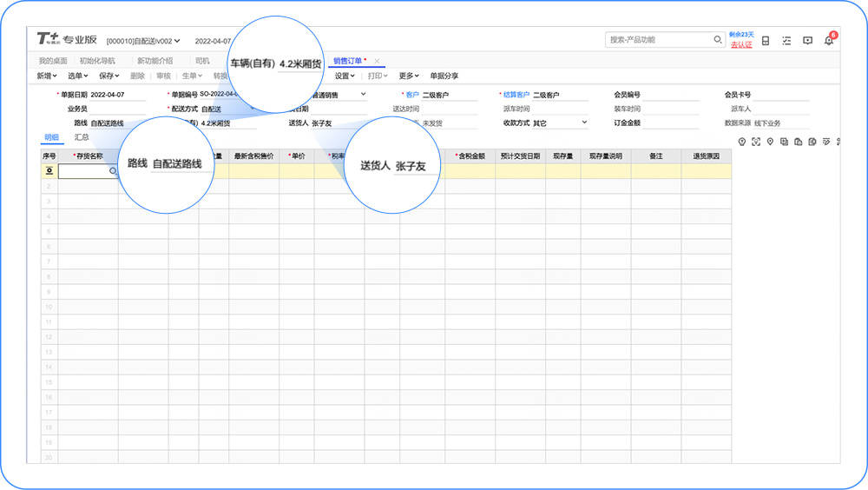868x490 pixels.
Task: Expand the 保存 dropdown in toolbar
Action: pyautogui.click(x=109, y=76)
